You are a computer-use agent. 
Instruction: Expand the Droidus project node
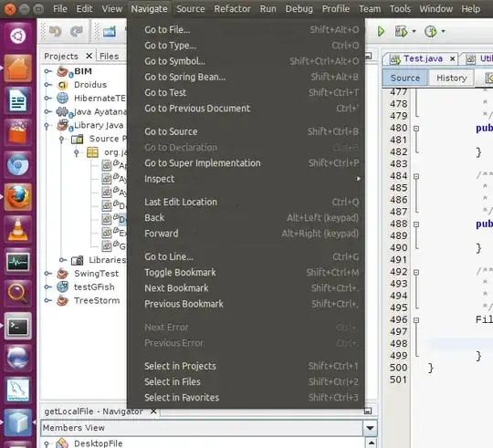click(47, 85)
